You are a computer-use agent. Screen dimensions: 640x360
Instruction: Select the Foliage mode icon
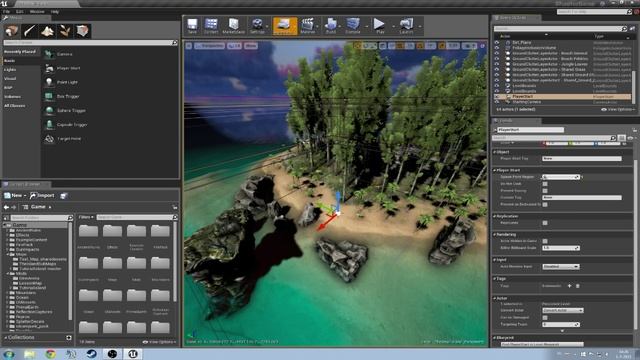tap(65, 31)
